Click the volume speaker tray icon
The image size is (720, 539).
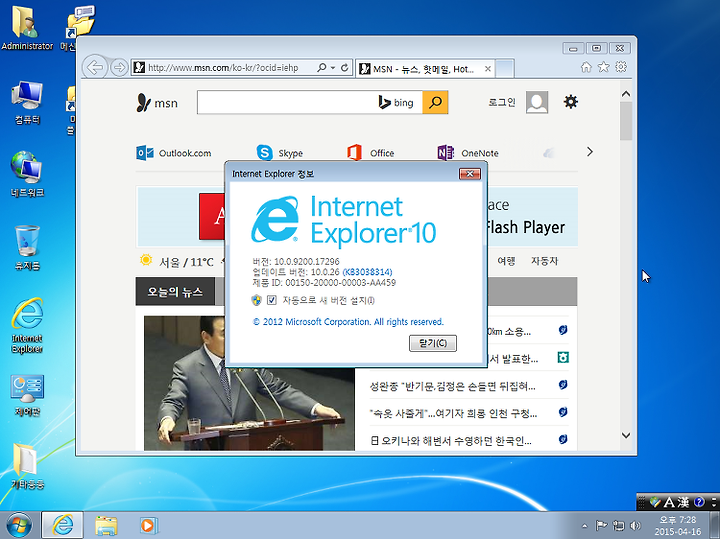[x=636, y=525]
